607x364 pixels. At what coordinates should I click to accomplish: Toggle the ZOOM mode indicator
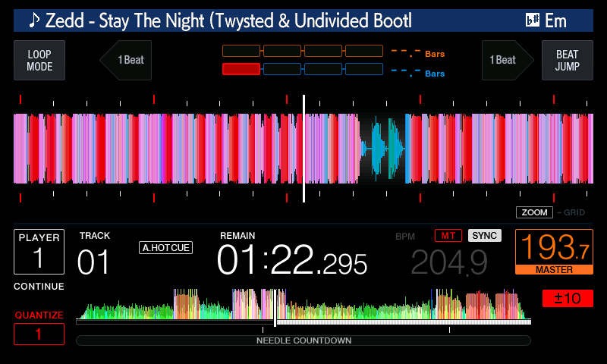click(534, 212)
